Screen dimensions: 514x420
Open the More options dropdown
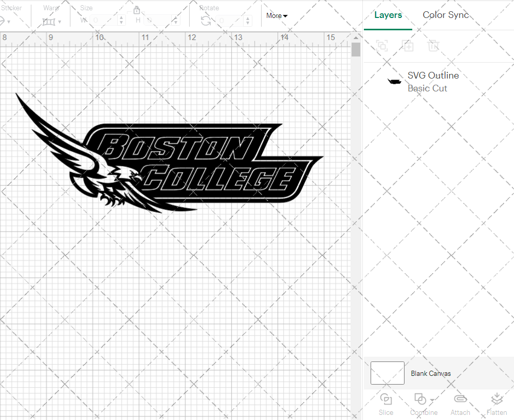tap(277, 15)
